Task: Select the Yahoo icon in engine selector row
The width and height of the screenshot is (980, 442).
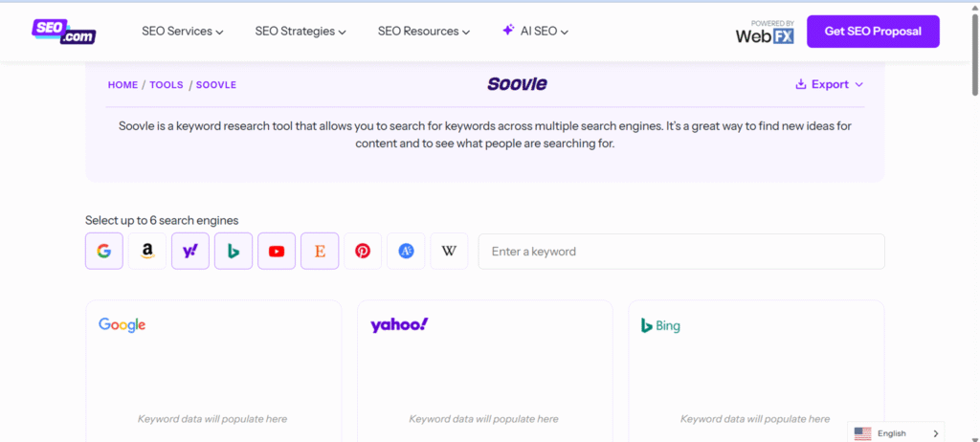Action: click(x=190, y=251)
